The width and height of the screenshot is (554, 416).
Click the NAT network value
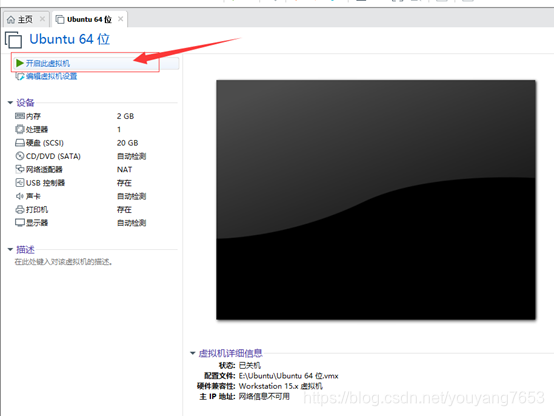point(124,170)
